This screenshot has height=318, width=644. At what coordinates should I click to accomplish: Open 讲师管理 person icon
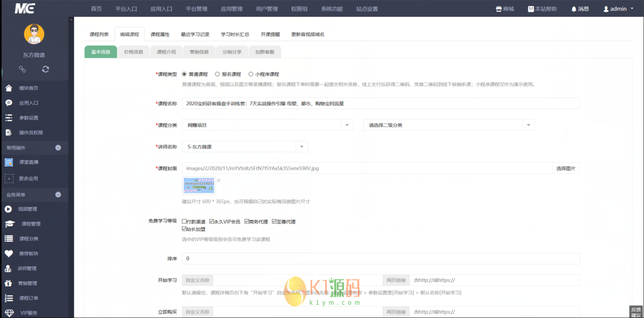click(8, 269)
